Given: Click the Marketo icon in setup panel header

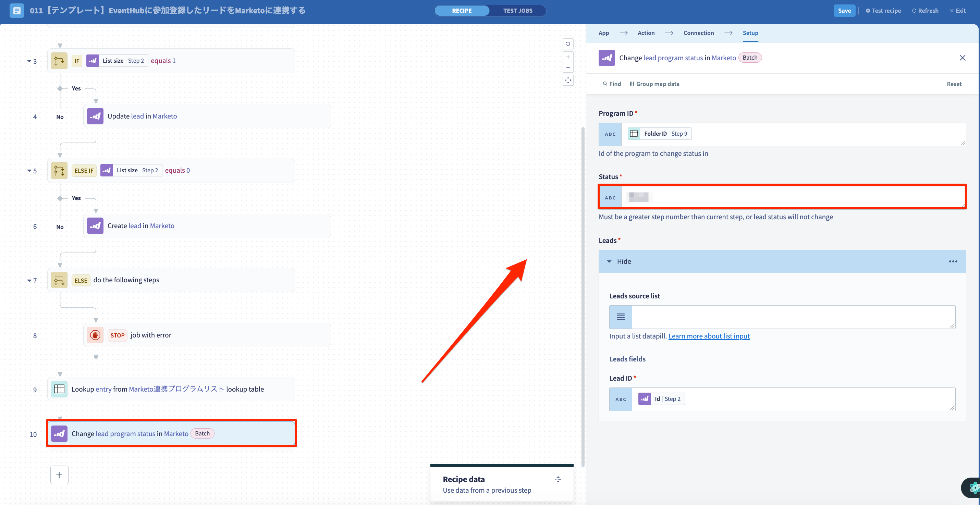Looking at the screenshot, I should click(607, 58).
